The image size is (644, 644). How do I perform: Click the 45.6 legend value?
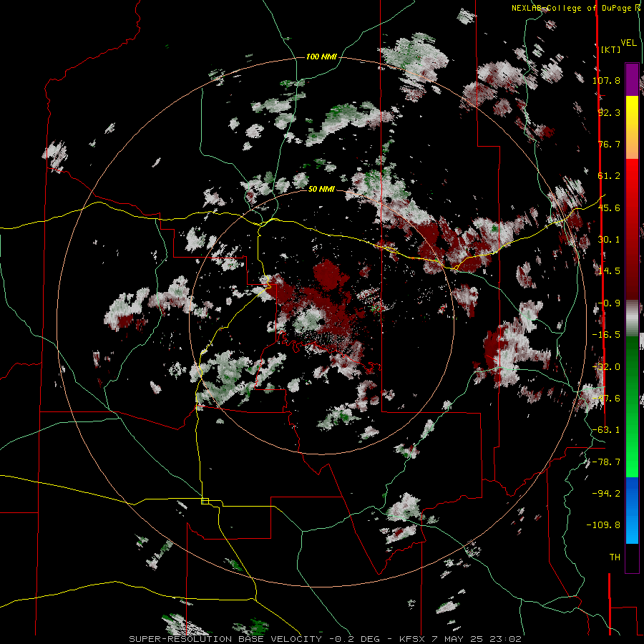[x=609, y=208]
